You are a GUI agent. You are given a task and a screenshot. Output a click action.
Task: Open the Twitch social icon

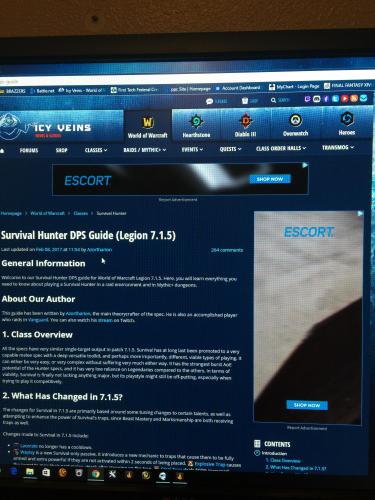click(307, 99)
